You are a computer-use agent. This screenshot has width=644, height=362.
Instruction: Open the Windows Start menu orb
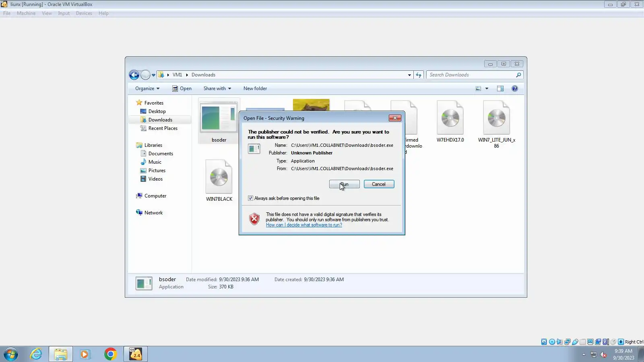point(11,354)
